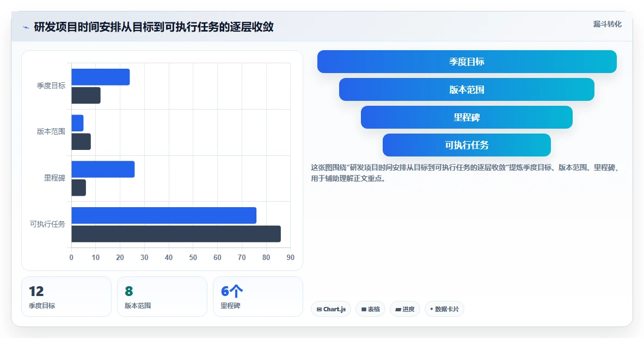Image resolution: width=644 pixels, height=338 pixels.
Task: Click the dark bar for 可执行任务
Action: pos(176,234)
